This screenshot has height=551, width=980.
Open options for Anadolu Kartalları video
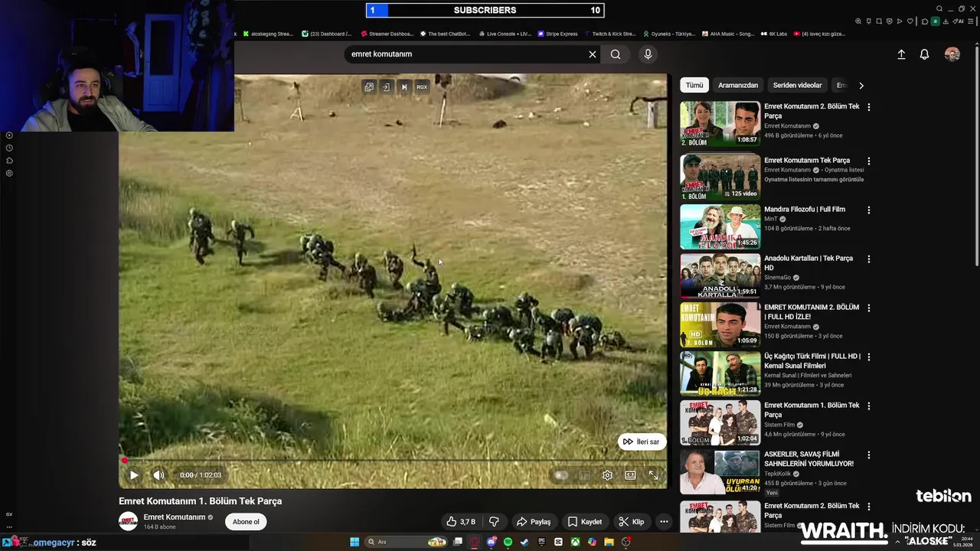point(868,259)
